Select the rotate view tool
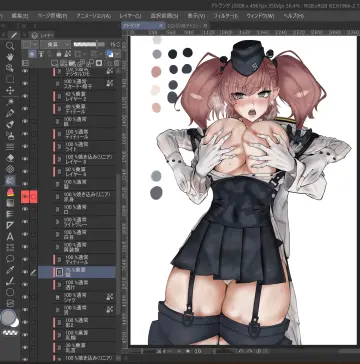Image resolution: width=360 pixels, height=364 pixels. [10, 68]
